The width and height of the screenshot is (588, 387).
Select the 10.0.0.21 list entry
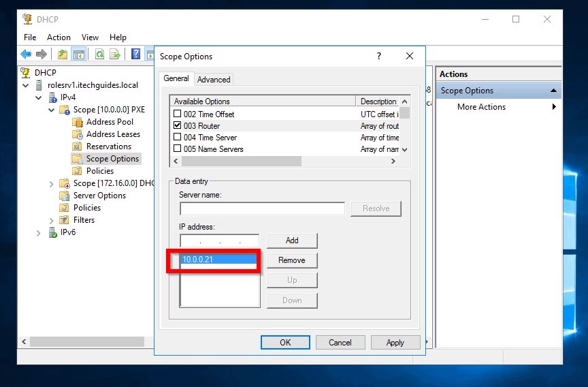click(219, 259)
